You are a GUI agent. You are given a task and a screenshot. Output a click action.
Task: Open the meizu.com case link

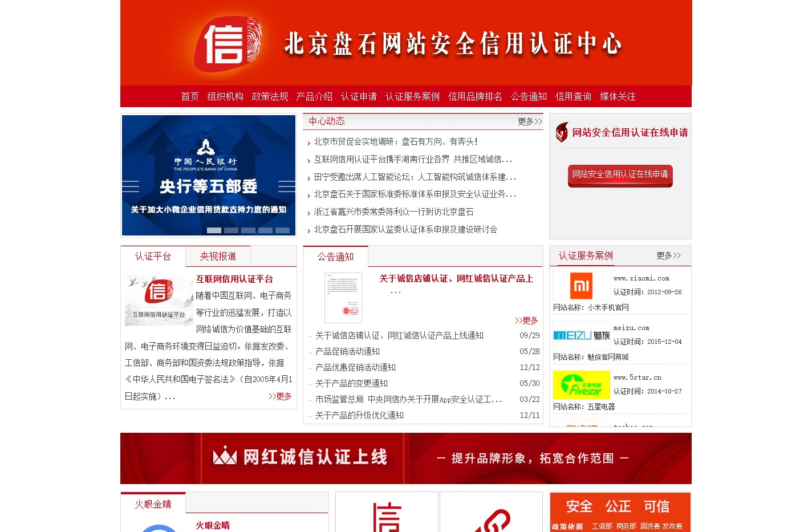631,328
